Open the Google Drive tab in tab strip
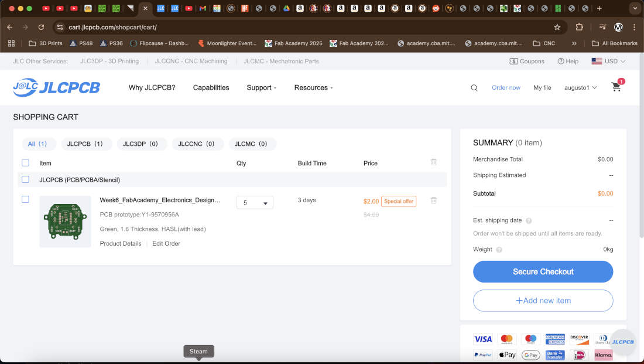This screenshot has width=644, height=364. click(x=286, y=8)
